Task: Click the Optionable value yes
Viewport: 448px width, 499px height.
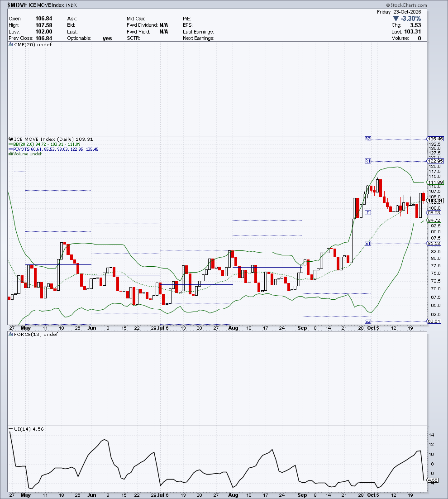Action: [x=107, y=38]
